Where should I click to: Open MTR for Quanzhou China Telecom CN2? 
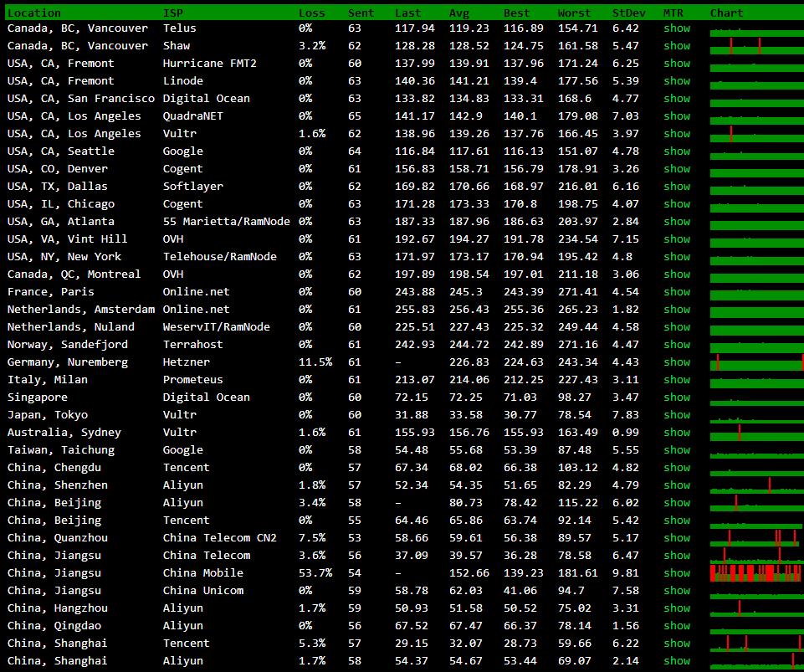[677, 537]
